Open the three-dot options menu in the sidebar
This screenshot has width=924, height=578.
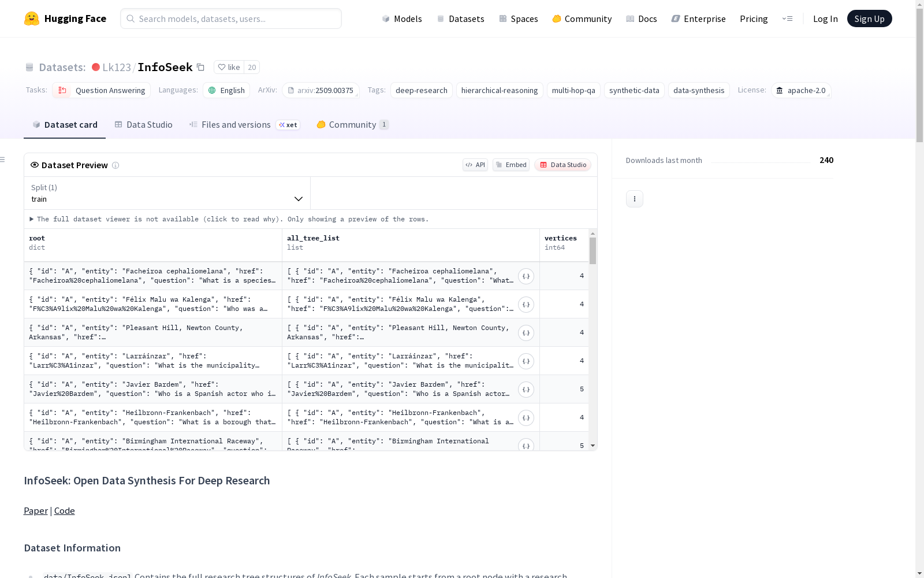[635, 199]
